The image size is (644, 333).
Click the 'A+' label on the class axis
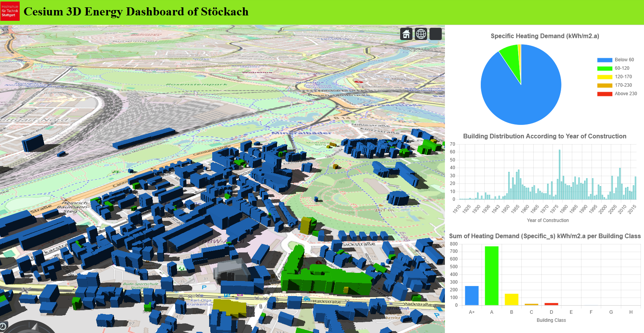pos(472,312)
